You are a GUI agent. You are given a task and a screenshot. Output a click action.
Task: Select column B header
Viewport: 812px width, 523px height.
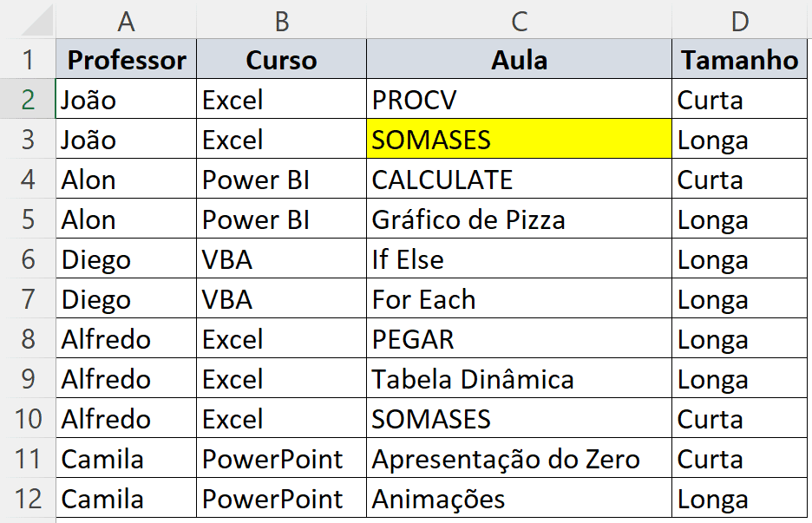(x=281, y=21)
